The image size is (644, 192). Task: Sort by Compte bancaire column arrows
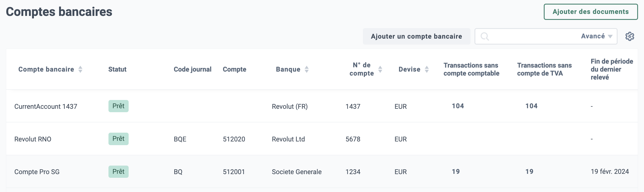(80, 69)
